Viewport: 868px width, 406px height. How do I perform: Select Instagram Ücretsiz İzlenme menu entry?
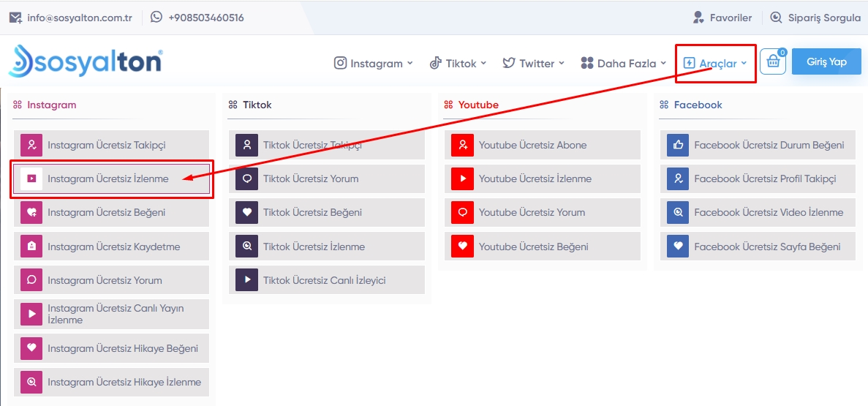pyautogui.click(x=110, y=179)
